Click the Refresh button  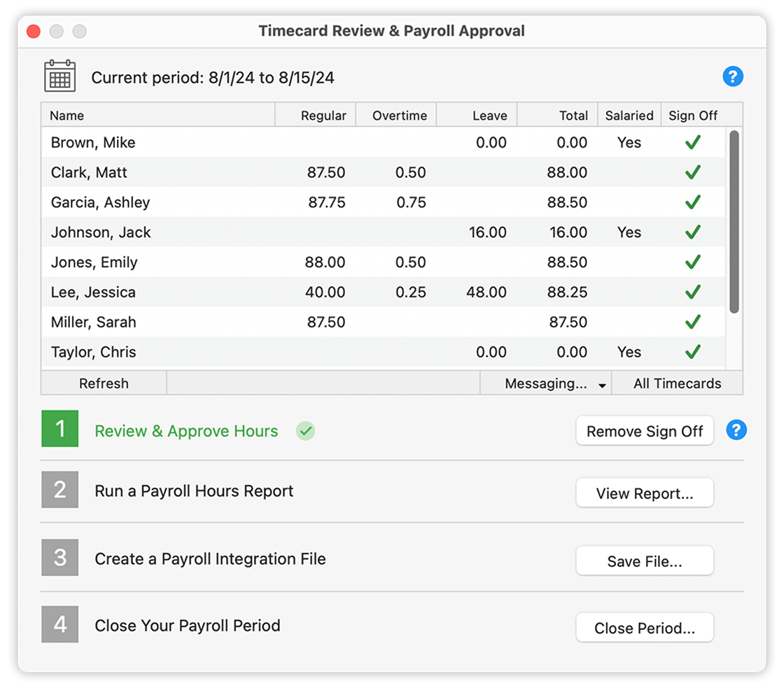[x=104, y=383]
